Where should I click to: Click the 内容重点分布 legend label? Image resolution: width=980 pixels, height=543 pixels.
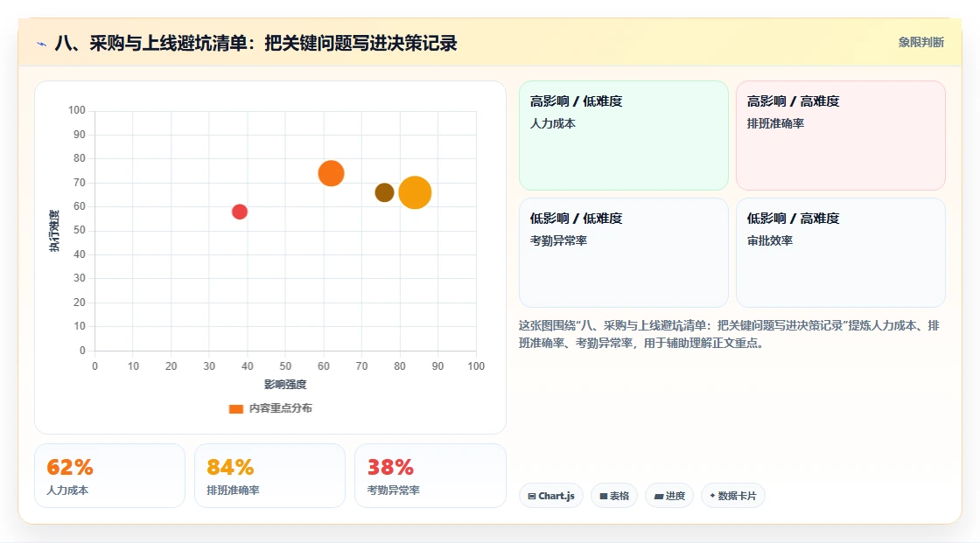(280, 408)
